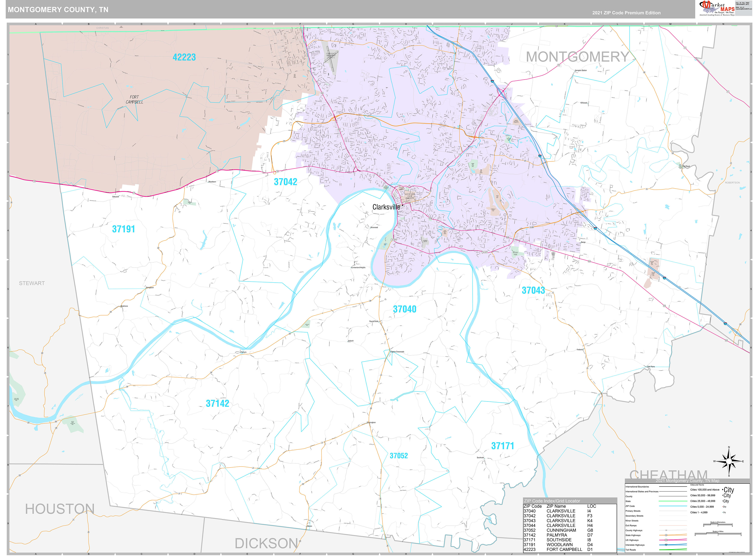Click the ROBERTSON county label
The height and width of the screenshot is (556, 756).
(732, 183)
